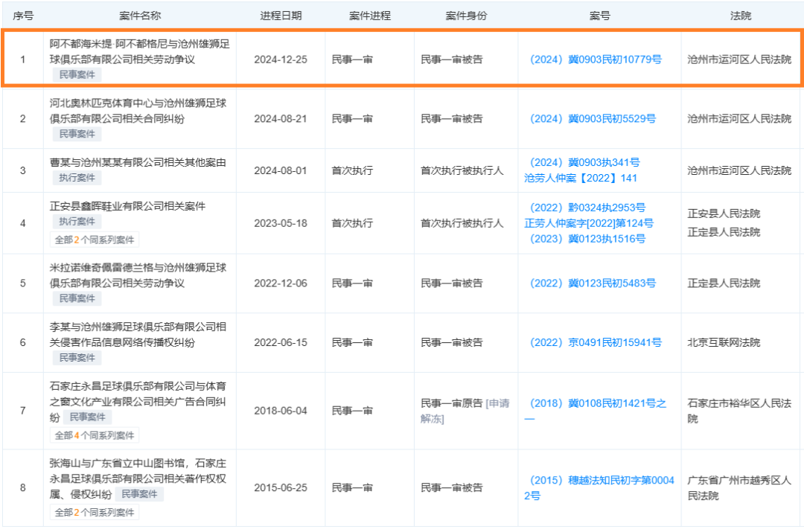Image resolution: width=804 pixels, height=532 pixels.
Task: Click the 民事案件 tag under 石家庄永昌 case
Action: tap(88, 417)
